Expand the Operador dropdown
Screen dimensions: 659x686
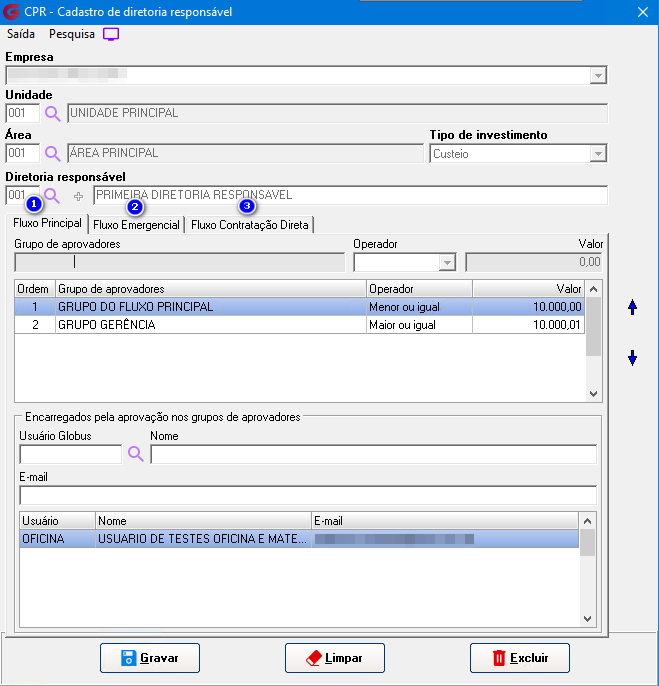[447, 262]
